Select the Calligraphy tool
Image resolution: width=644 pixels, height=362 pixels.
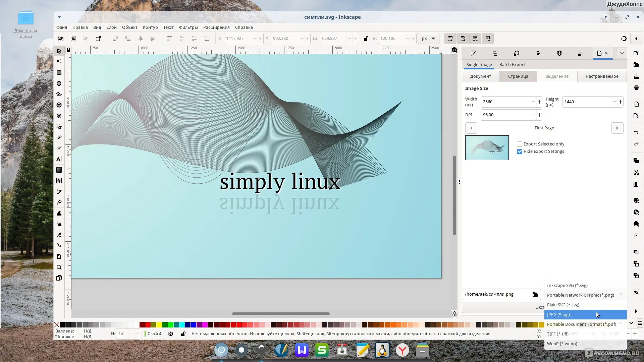click(59, 148)
